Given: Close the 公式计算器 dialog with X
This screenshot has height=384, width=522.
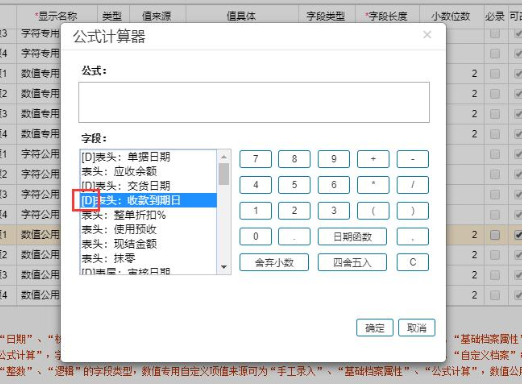Looking at the screenshot, I should pos(427,35).
